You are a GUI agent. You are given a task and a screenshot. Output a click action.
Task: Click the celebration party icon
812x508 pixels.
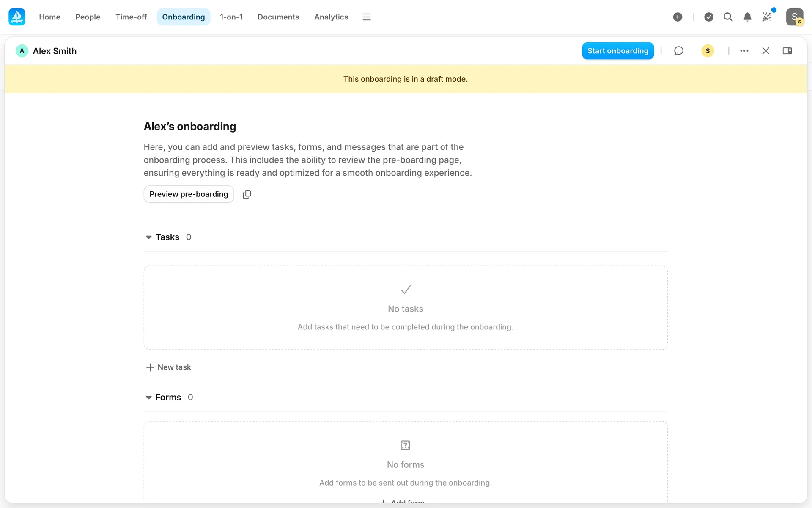point(767,17)
